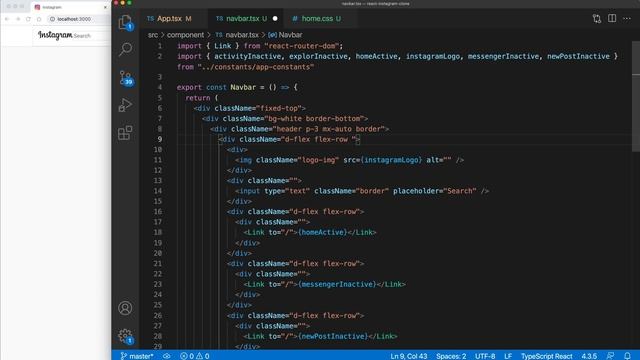Open errors and warnings count in status bar
This screenshot has width=640, height=360.
pos(194,356)
